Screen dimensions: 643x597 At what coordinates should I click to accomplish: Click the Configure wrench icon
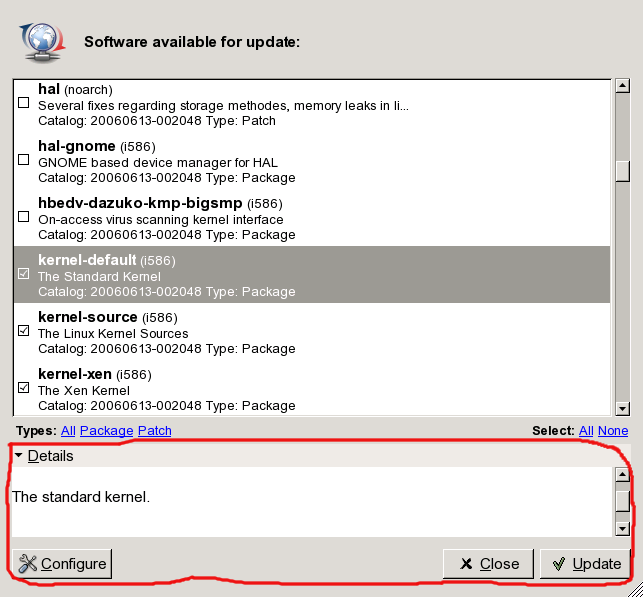point(28,564)
